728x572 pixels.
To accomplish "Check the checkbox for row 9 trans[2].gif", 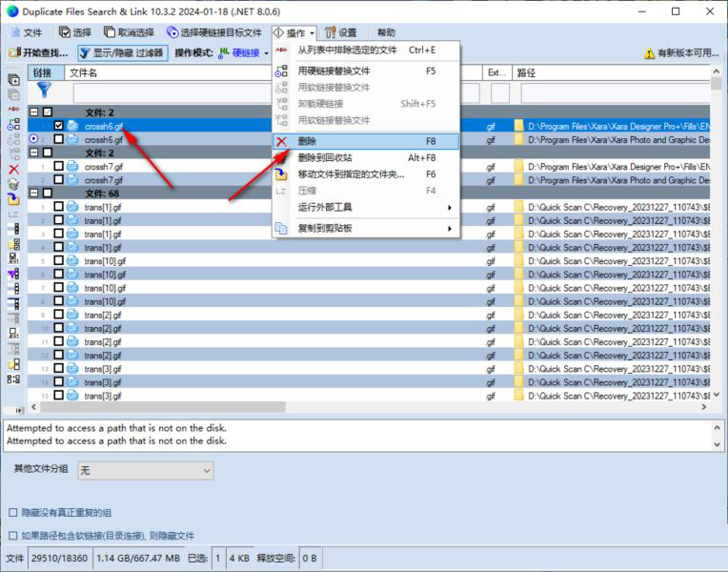I will tap(58, 314).
